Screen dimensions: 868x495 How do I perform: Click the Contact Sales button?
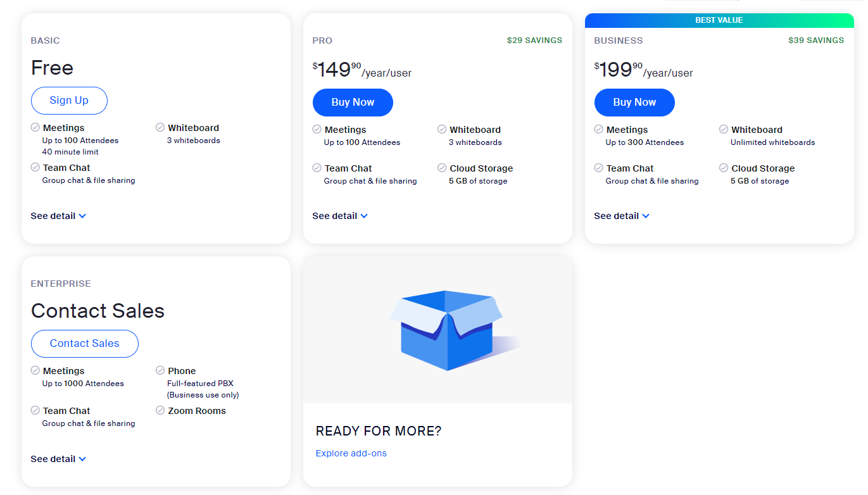[x=85, y=344]
